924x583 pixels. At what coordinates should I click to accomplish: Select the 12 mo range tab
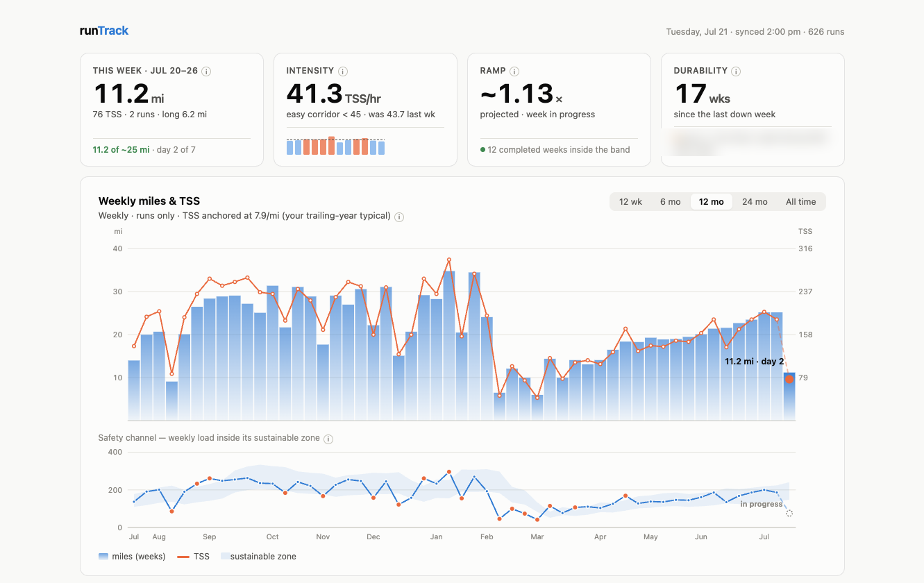tap(711, 202)
